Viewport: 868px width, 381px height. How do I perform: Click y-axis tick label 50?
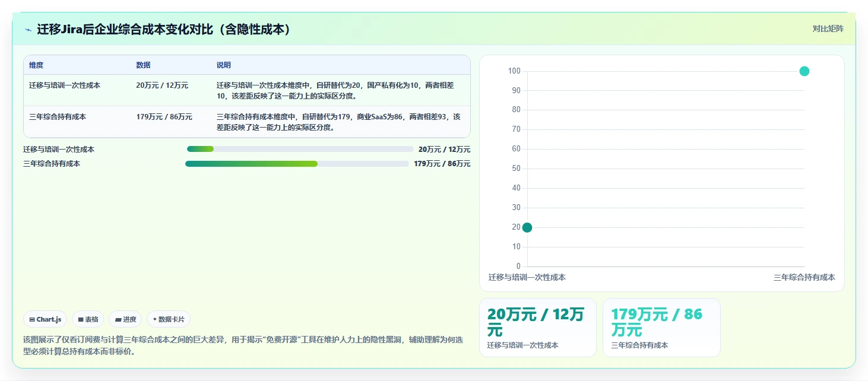click(516, 169)
